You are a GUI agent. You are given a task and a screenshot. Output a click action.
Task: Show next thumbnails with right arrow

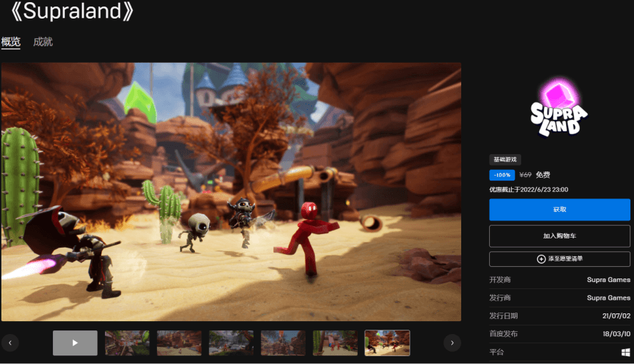(x=452, y=343)
